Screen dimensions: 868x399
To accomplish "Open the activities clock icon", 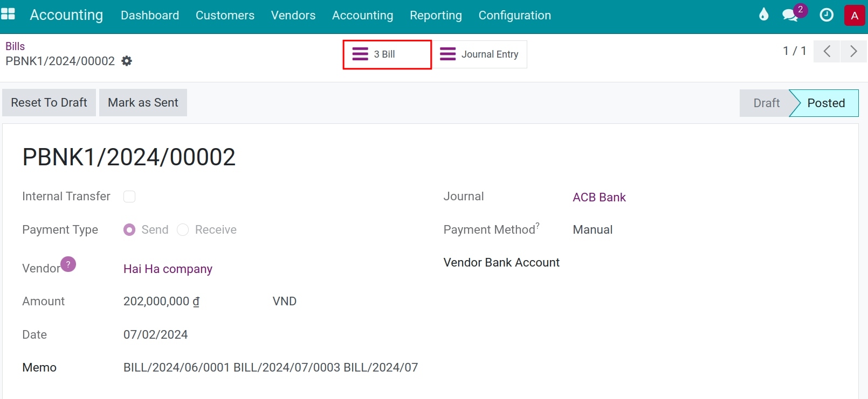I will coord(826,15).
